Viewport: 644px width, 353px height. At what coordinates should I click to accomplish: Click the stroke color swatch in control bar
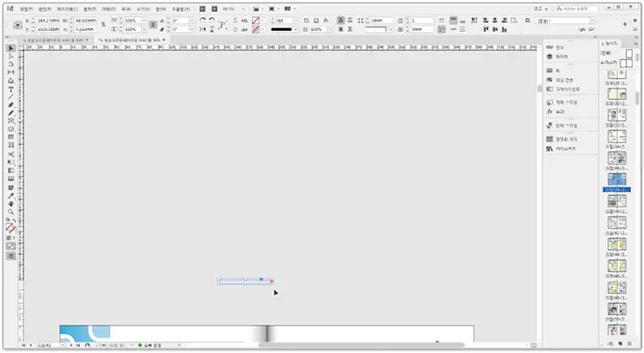256,29
